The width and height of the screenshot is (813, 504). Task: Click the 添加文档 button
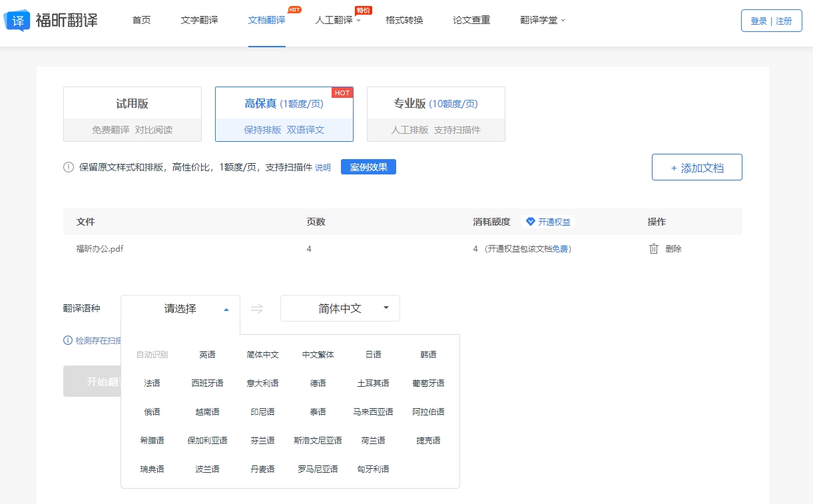[696, 168]
